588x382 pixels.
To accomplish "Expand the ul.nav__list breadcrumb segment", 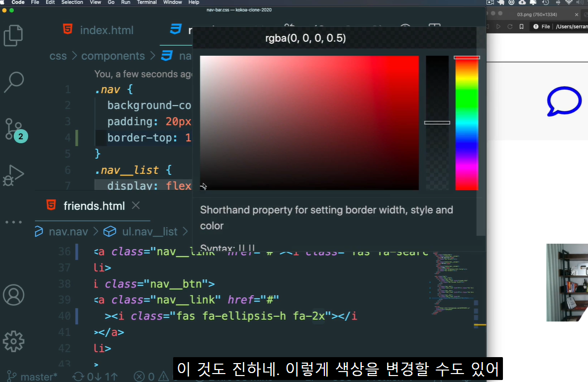I will (150, 232).
